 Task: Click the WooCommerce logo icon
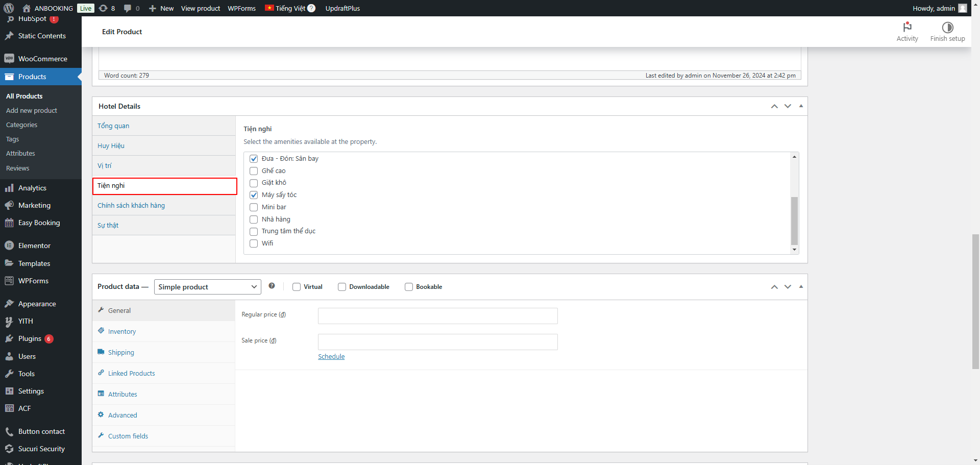coord(9,59)
